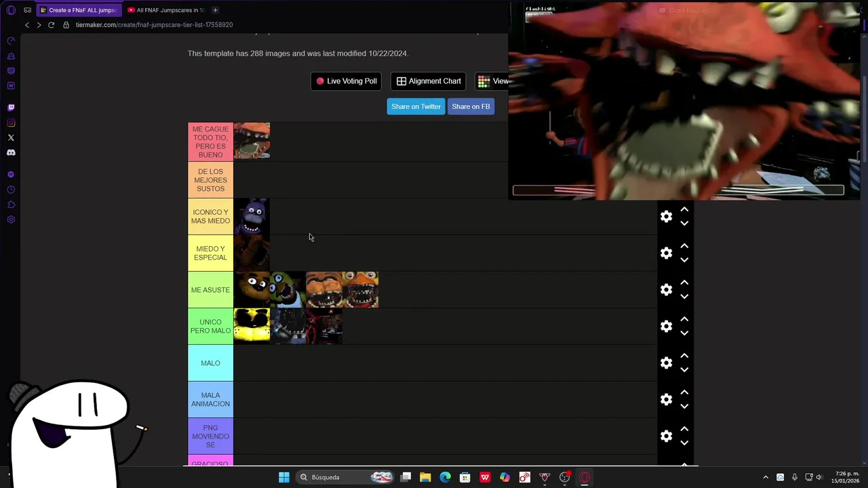Image resolution: width=868 pixels, height=488 pixels.
Task: Open Alignment Chart
Action: (x=429, y=81)
